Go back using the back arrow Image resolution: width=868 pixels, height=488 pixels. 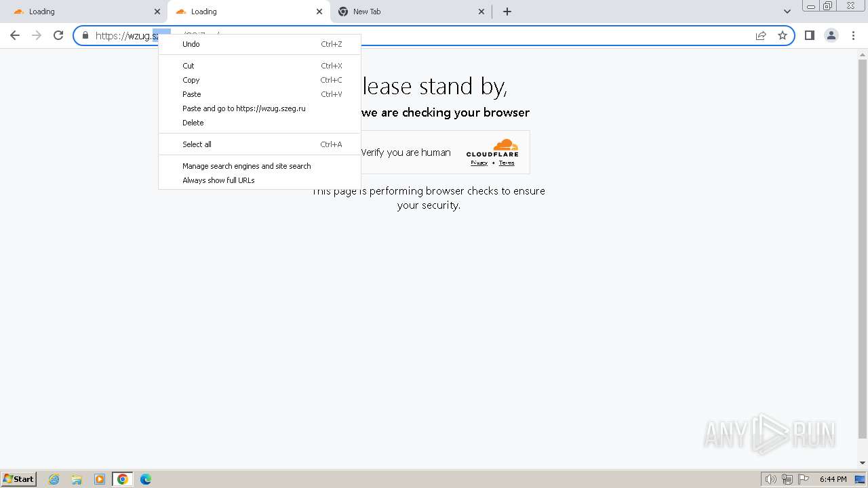pyautogui.click(x=15, y=35)
